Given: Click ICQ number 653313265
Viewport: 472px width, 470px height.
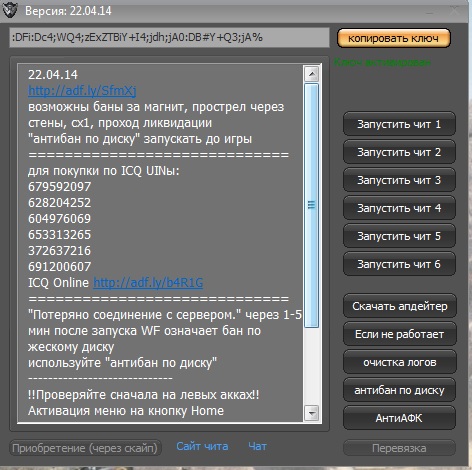Looking at the screenshot, I should [x=59, y=235].
